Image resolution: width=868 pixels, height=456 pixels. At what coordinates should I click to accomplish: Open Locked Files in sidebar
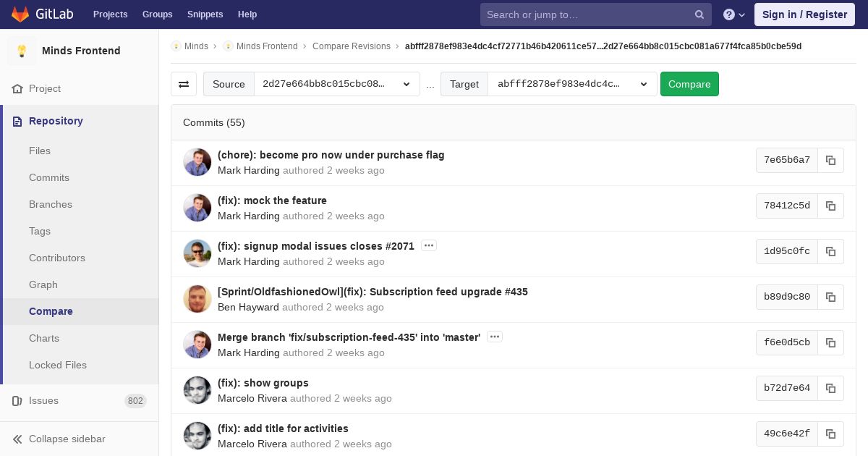(x=58, y=365)
